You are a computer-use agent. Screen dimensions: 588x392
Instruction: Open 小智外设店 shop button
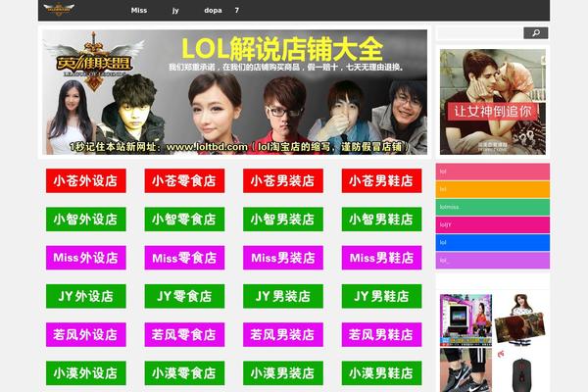[x=86, y=220]
